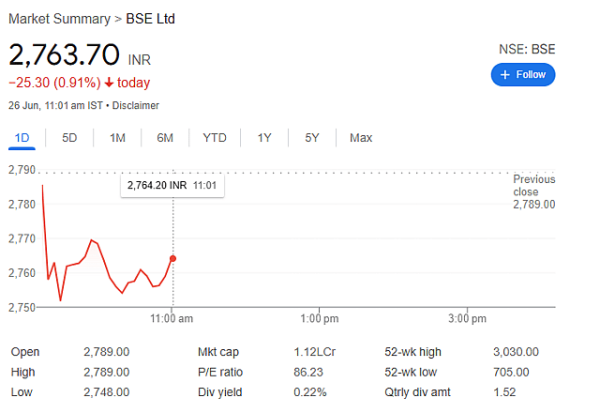Open the Market Summary breadcrumb link
This screenshot has width=600, height=413.
[59, 19]
